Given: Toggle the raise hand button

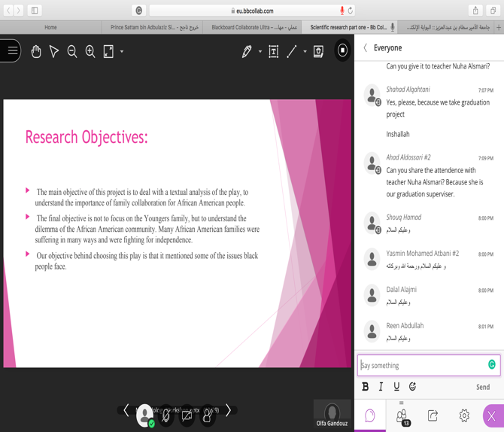Looking at the screenshot, I should pyautogui.click(x=208, y=415).
